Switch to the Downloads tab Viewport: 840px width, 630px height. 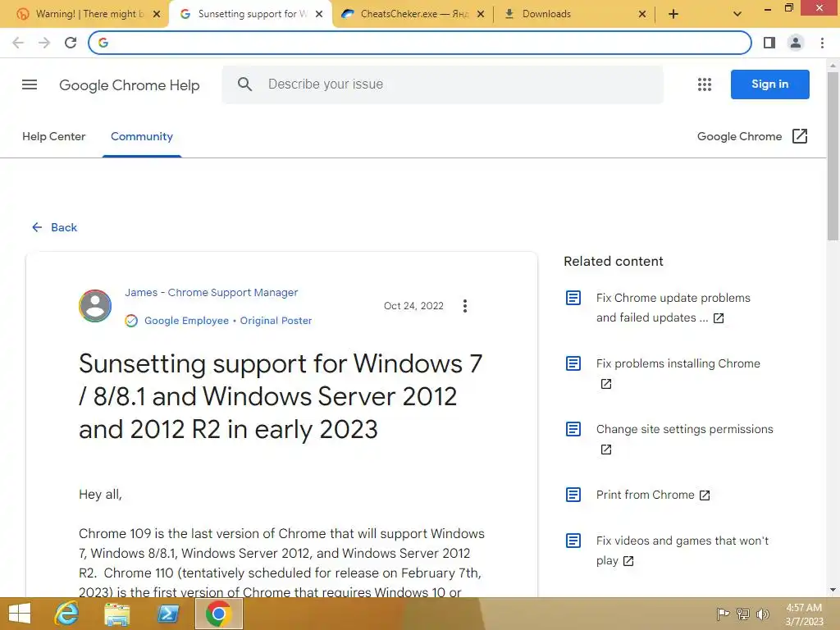pos(573,14)
